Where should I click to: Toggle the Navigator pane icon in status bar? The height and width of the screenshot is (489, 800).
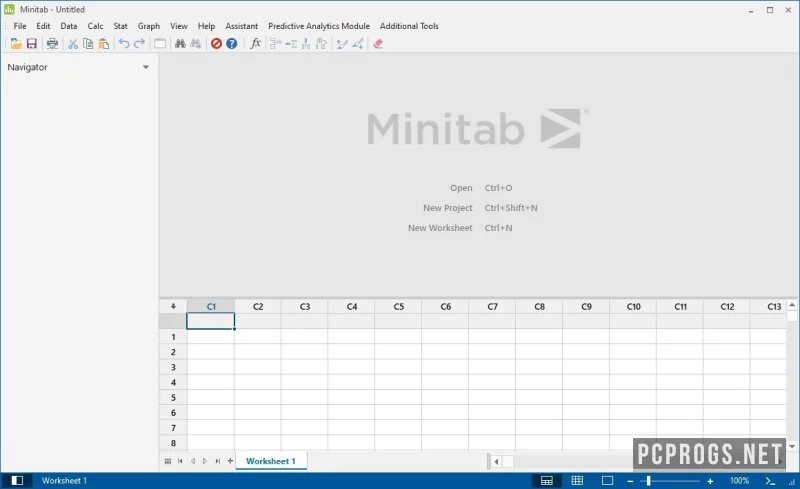tap(17, 480)
